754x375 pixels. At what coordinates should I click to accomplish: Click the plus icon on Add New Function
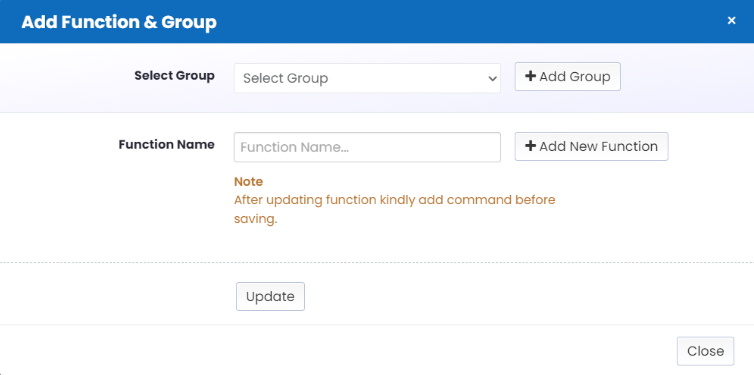pyautogui.click(x=530, y=146)
